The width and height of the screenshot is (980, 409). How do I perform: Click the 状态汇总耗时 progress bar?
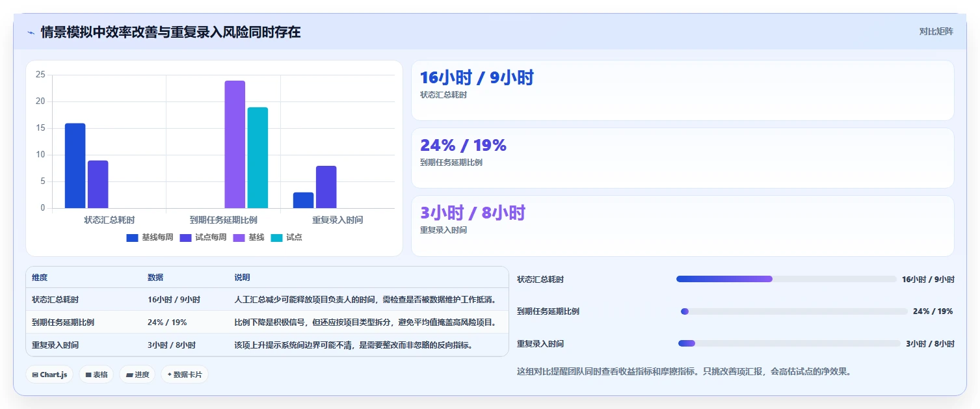click(x=786, y=279)
